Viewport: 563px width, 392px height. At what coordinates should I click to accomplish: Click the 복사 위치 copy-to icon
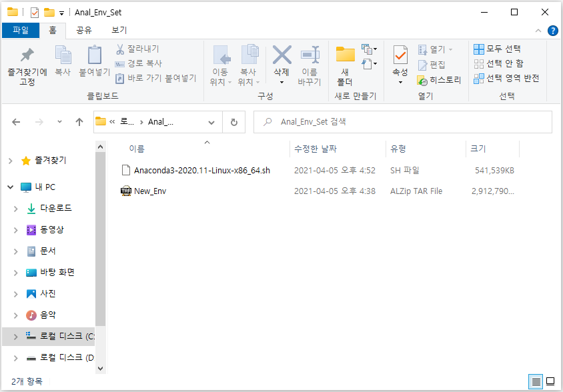click(248, 67)
